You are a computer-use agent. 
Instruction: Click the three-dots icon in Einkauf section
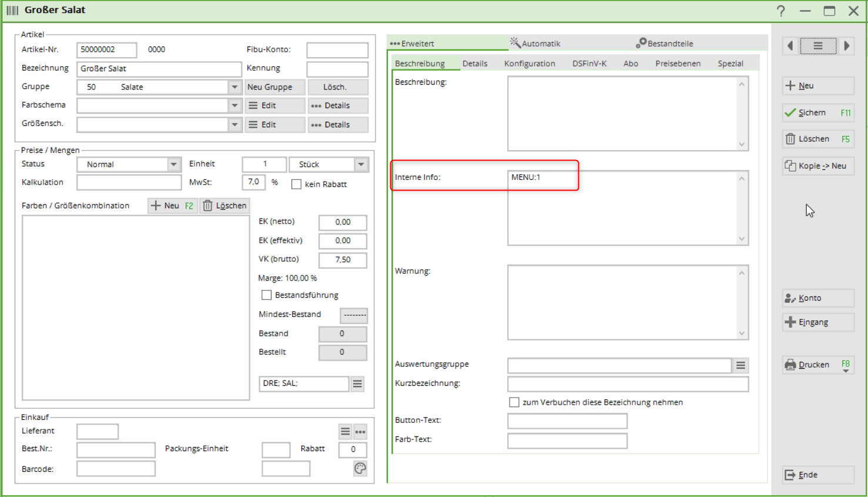(360, 432)
